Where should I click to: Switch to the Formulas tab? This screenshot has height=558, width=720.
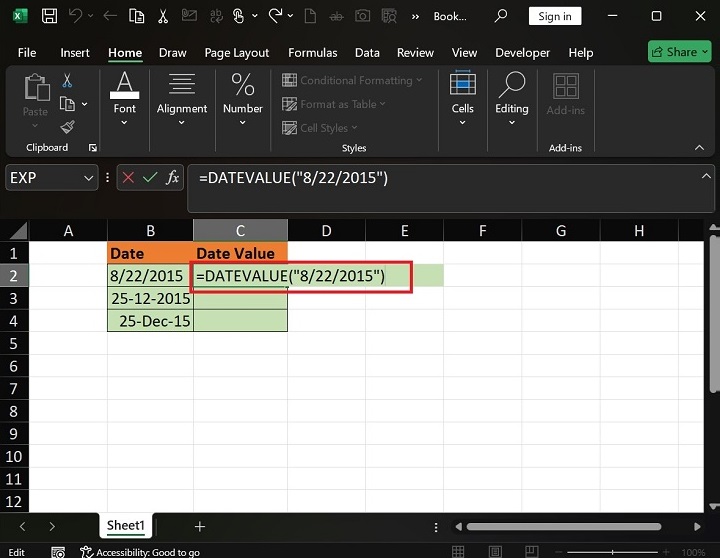313,53
